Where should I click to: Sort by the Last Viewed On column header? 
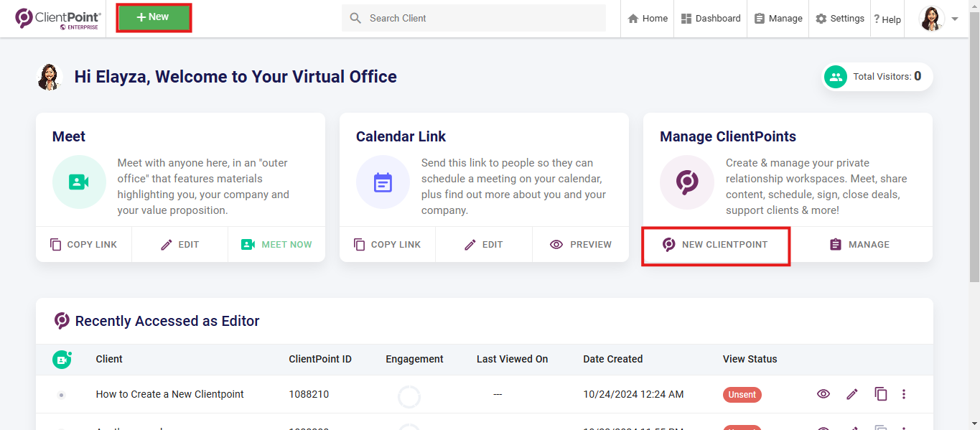(x=512, y=359)
